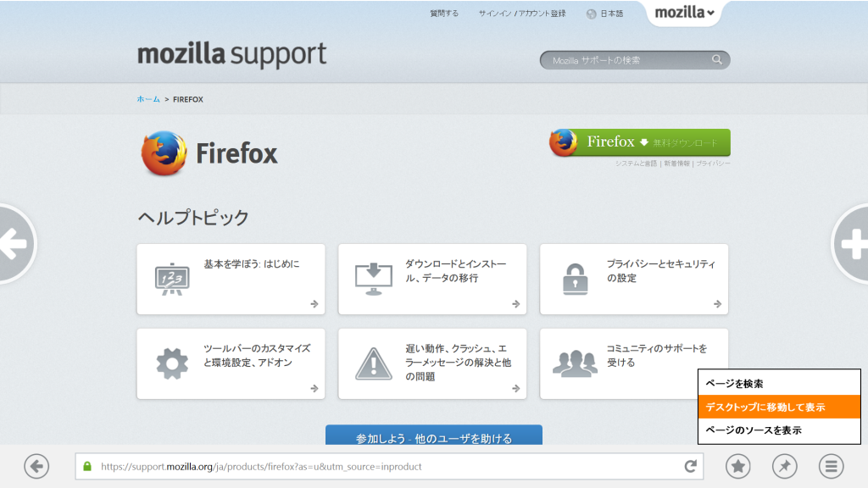Click the download monitor icon
868x488 pixels.
coord(374,279)
